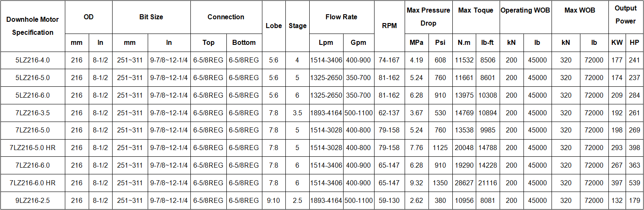This screenshot has width=644, height=210.
Task: Select the Bit Size column header
Action: click(151, 17)
